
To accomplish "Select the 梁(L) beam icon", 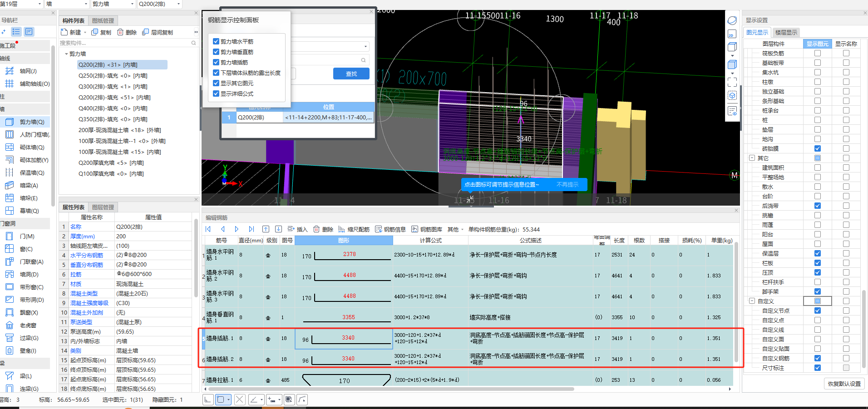I will tap(10, 376).
